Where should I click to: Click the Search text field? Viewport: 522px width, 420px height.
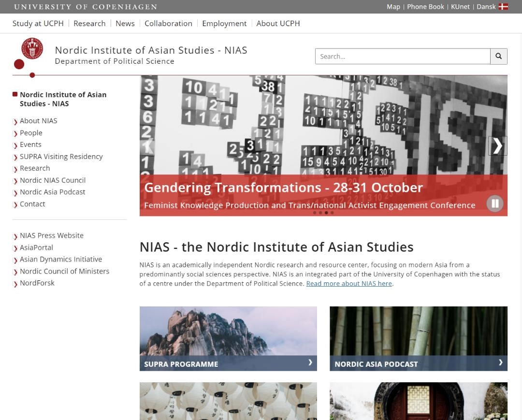coord(403,56)
